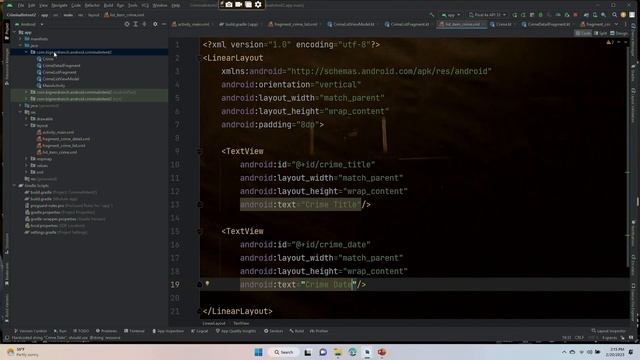
Task: Open the Build menu
Action: [x=108, y=5]
